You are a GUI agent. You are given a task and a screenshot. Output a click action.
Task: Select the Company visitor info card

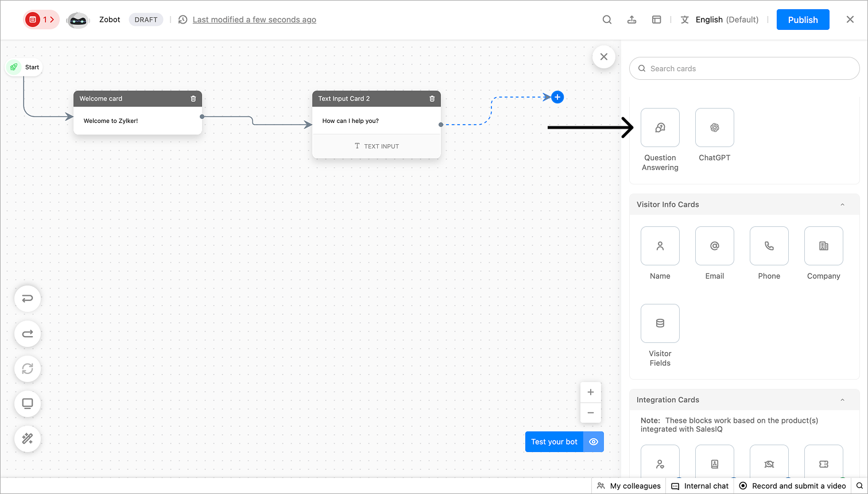point(824,246)
